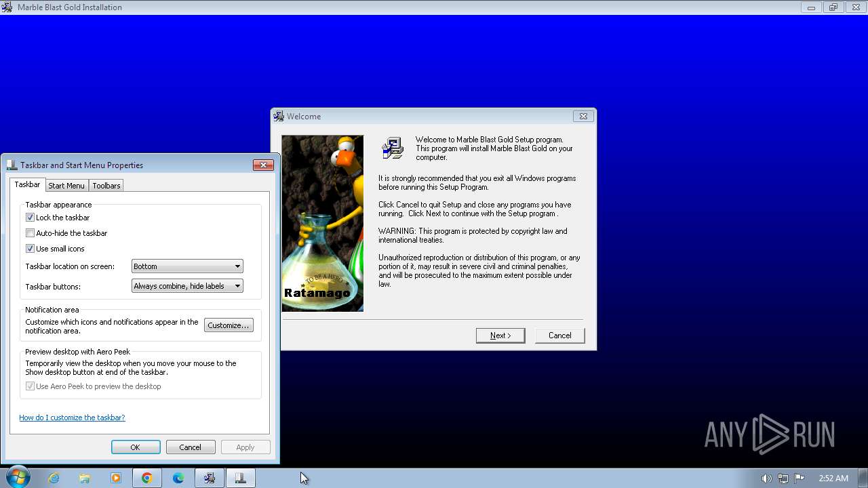The width and height of the screenshot is (868, 488).
Task: Open File Explorer from the taskbar
Action: (x=85, y=478)
